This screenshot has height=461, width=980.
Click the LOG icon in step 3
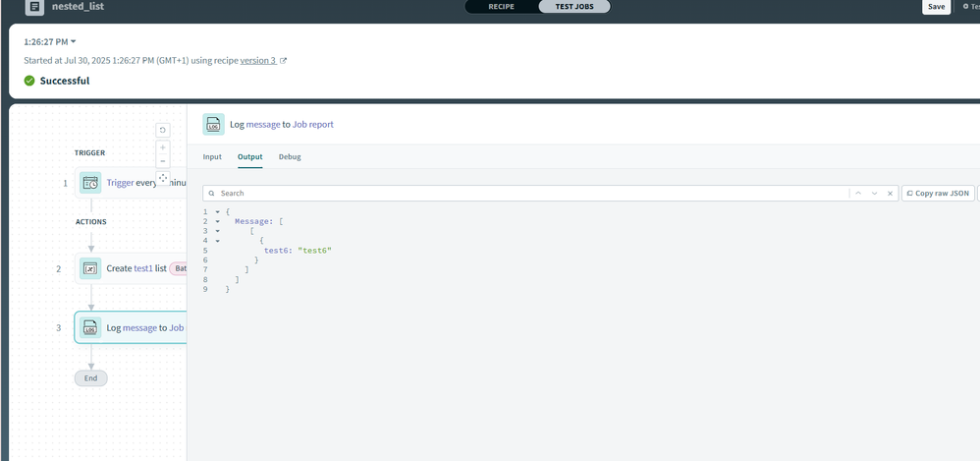point(90,327)
